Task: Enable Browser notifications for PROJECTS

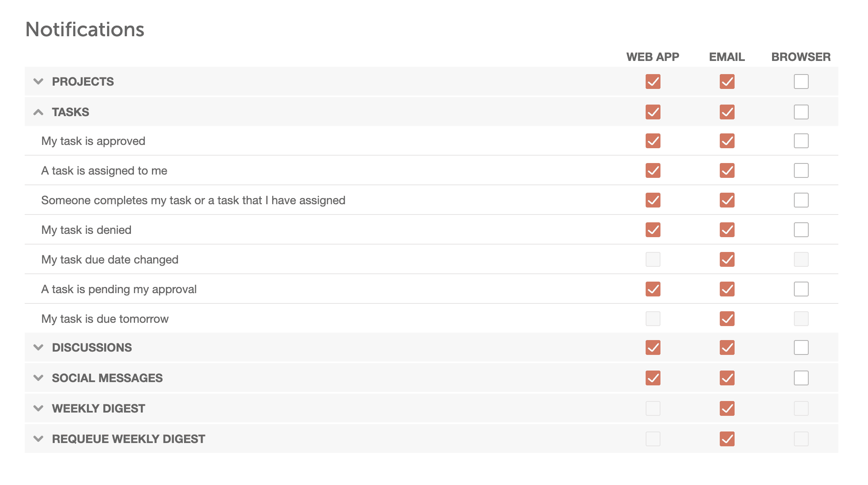Action: (801, 82)
